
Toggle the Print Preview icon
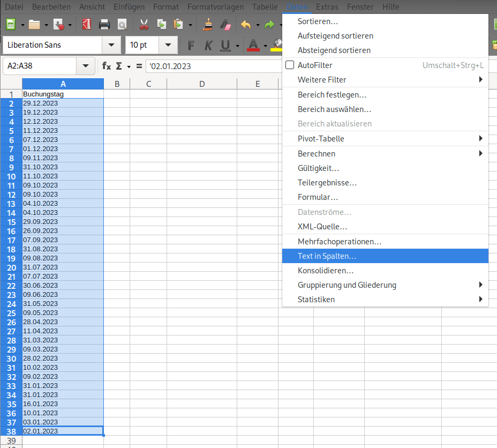pos(122,25)
